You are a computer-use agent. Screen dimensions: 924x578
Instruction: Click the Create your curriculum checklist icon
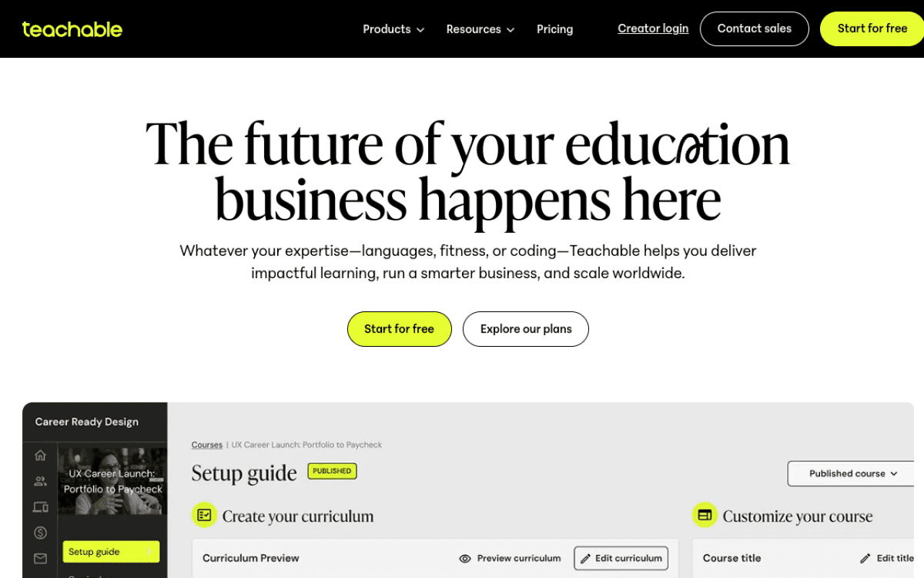(x=204, y=515)
